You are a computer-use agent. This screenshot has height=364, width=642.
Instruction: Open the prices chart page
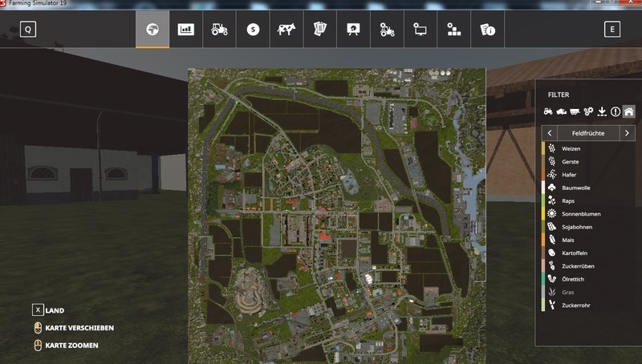point(185,30)
